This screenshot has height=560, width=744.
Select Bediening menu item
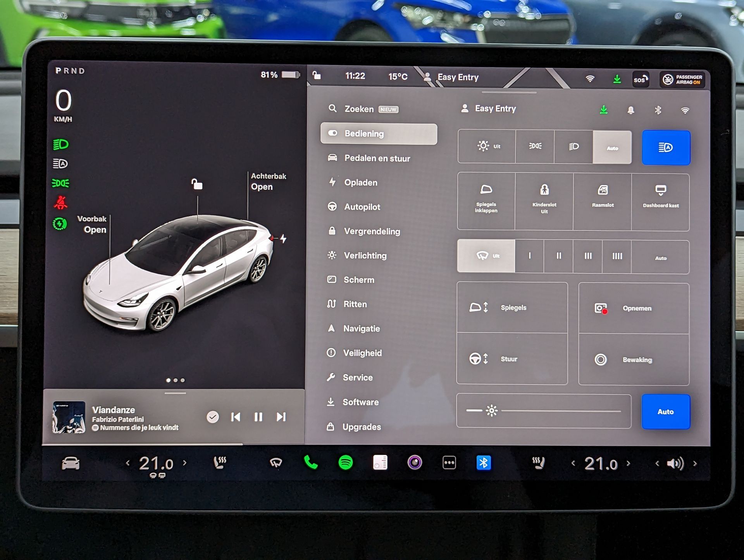(379, 134)
